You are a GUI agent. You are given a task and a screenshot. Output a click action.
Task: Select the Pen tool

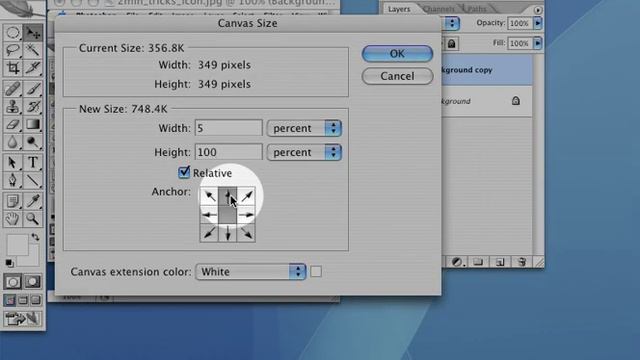[13, 180]
